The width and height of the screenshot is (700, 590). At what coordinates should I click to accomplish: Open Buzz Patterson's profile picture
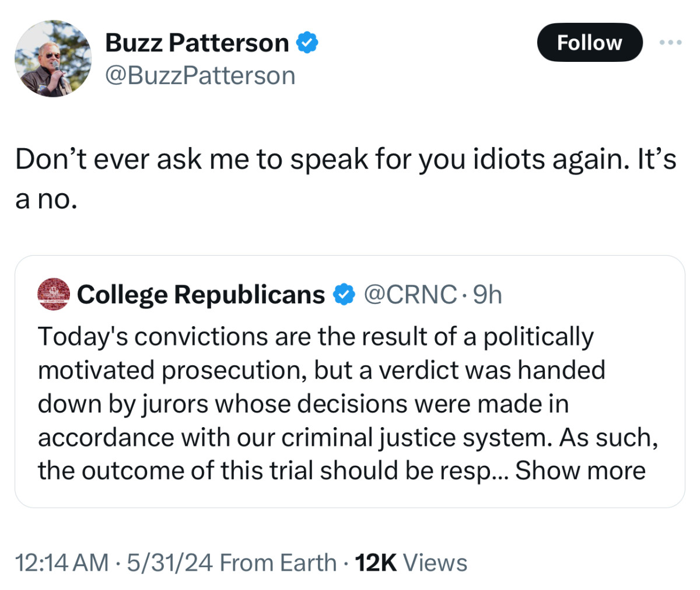(52, 58)
